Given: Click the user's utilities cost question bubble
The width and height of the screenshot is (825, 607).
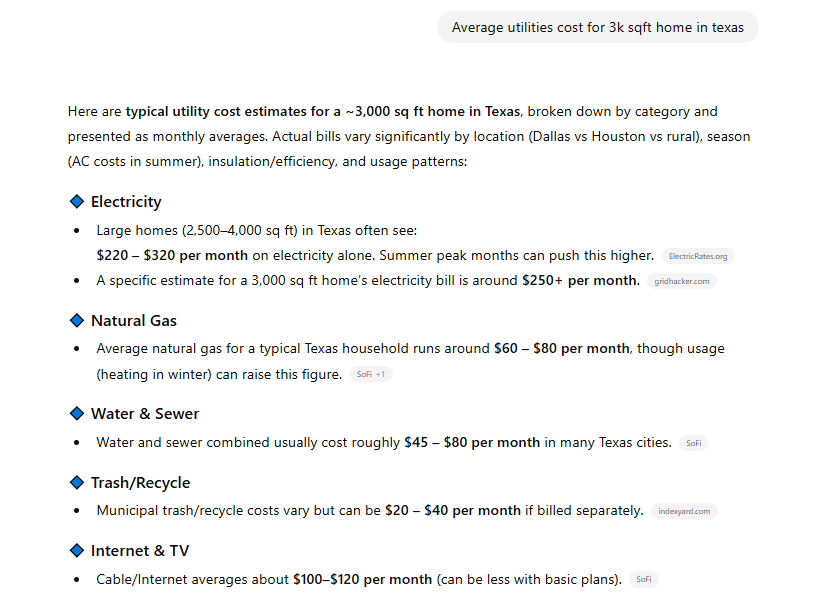Looking at the screenshot, I should point(597,28).
